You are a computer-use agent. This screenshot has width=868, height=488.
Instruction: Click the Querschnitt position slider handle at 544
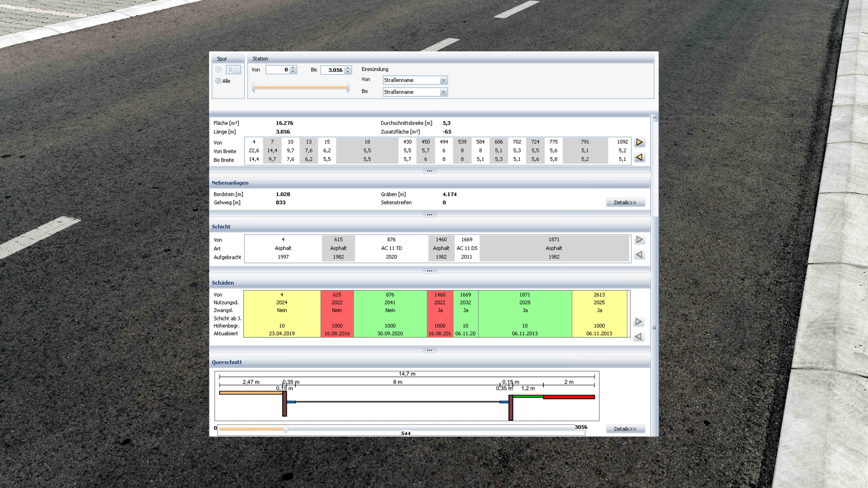[285, 429]
